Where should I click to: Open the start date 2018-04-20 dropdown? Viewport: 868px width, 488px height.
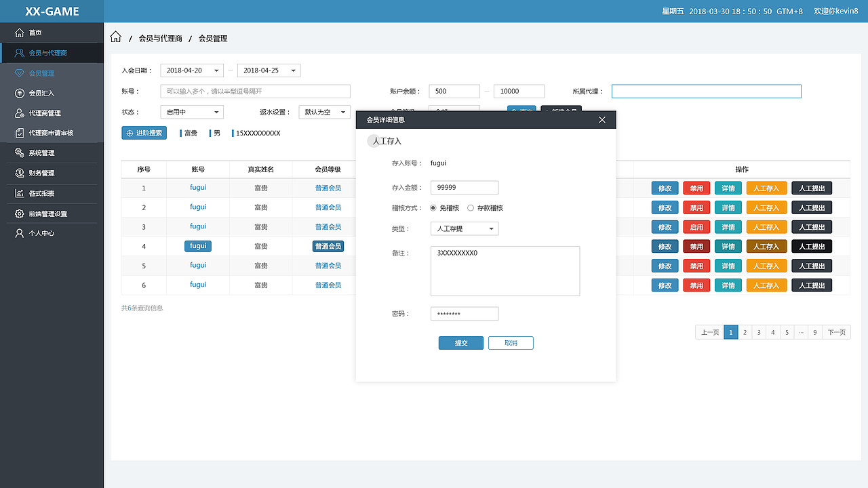192,70
